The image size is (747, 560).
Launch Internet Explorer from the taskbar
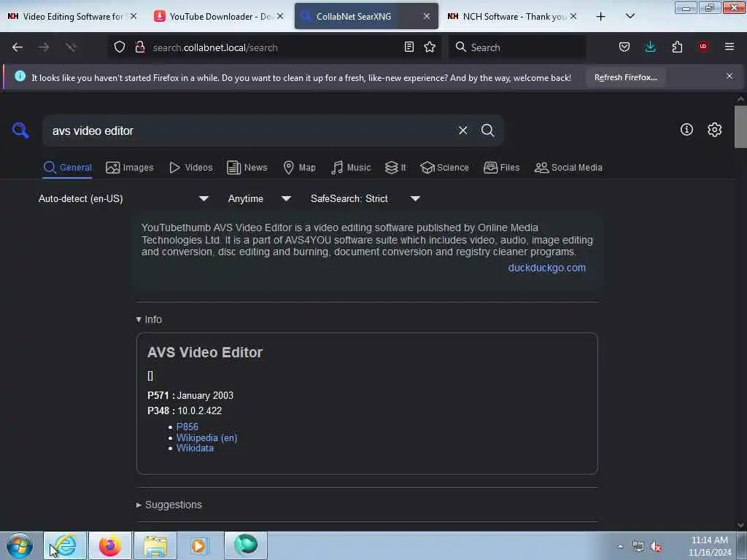(x=65, y=545)
